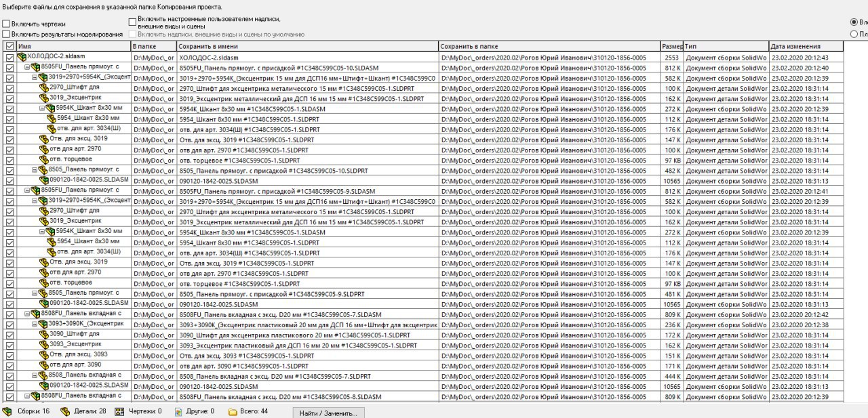Screen dimensions: 868x418
Task: Click the 'Детали: 28' status text
Action: pos(90,411)
